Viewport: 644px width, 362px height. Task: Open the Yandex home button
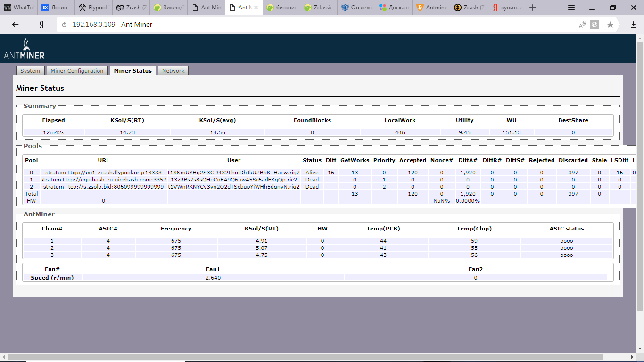pyautogui.click(x=41, y=25)
